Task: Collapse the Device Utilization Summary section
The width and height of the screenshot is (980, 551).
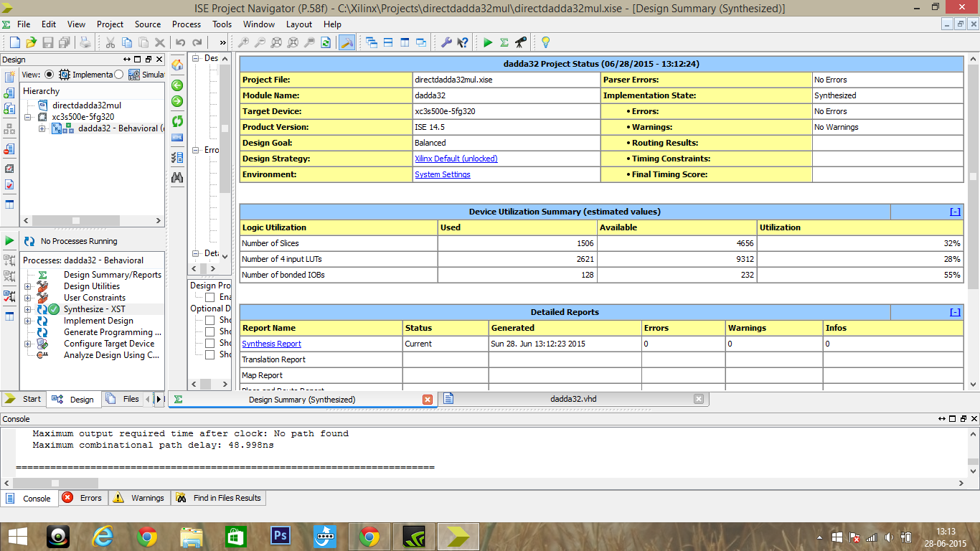Action: point(955,212)
